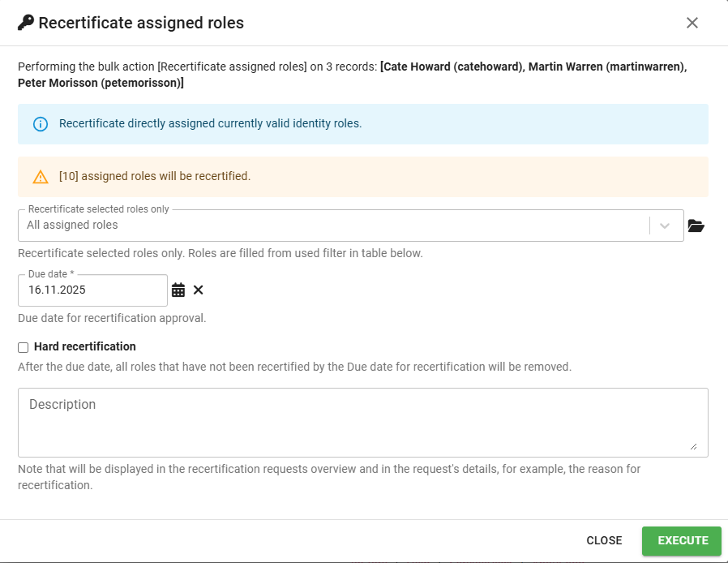Click the Due date field showing 16.11.2025
This screenshot has width=728, height=563.
click(92, 290)
